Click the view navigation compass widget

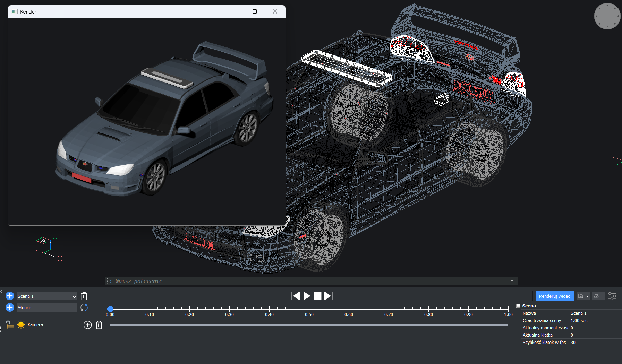pyautogui.click(x=607, y=16)
